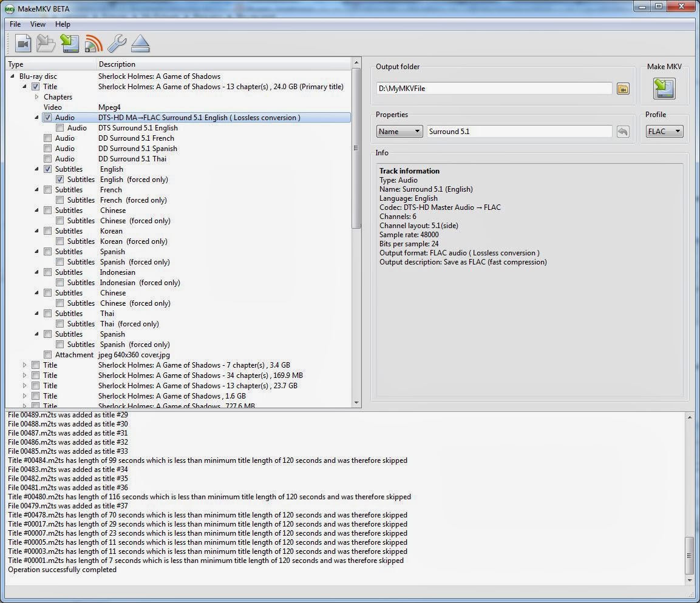Check the DD Surround 5.1 Thai audio
700x603 pixels.
(x=48, y=159)
